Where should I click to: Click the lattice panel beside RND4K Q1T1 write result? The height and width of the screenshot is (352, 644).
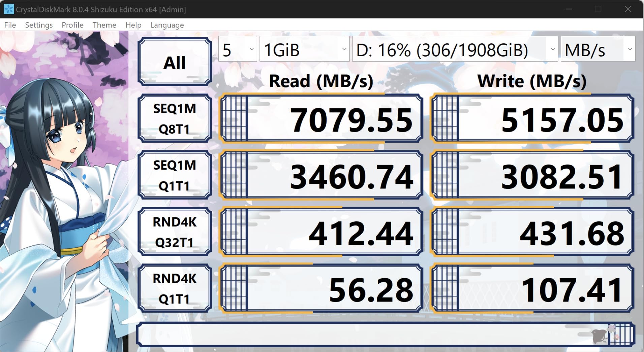[445, 288]
